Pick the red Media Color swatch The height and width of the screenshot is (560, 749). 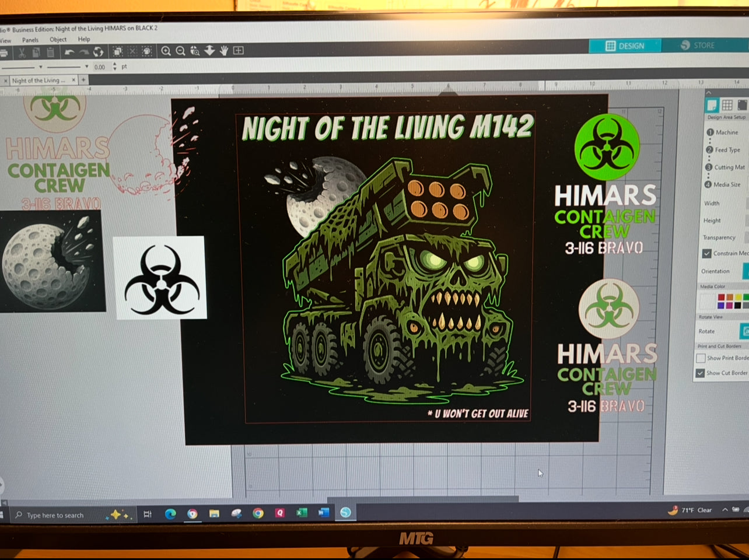[722, 297]
